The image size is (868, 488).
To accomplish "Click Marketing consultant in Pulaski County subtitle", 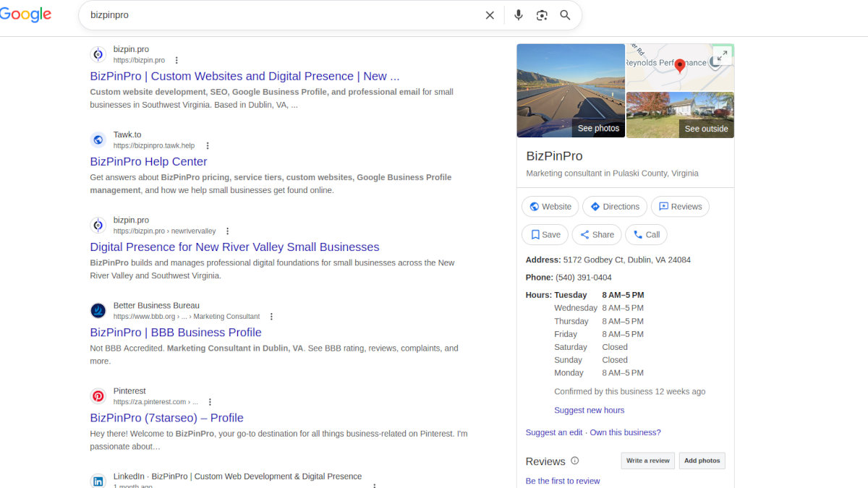I will click(x=612, y=174).
